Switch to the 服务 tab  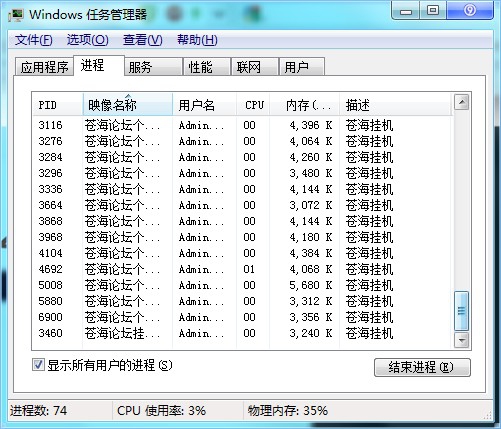click(154, 67)
